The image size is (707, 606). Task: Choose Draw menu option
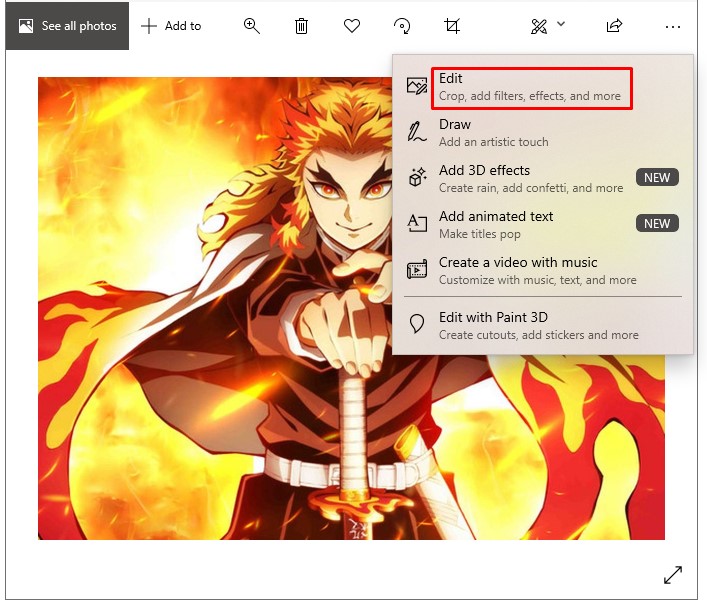tap(542, 133)
